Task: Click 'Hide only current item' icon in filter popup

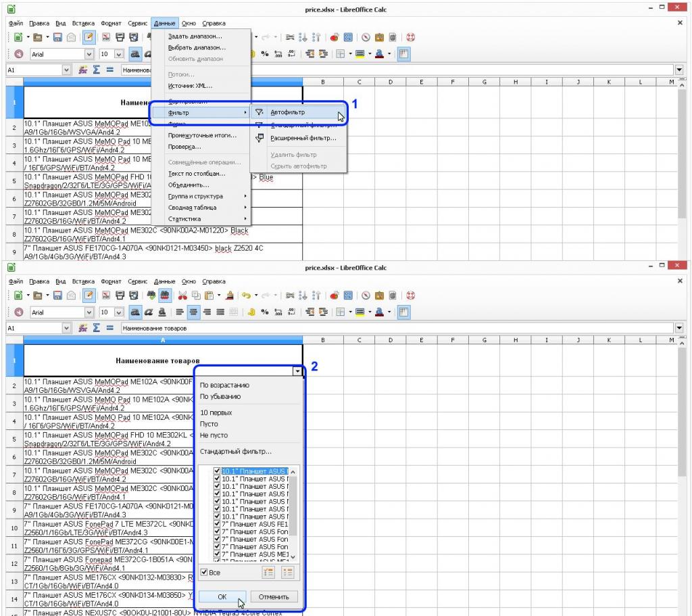Action: pyautogui.click(x=288, y=573)
